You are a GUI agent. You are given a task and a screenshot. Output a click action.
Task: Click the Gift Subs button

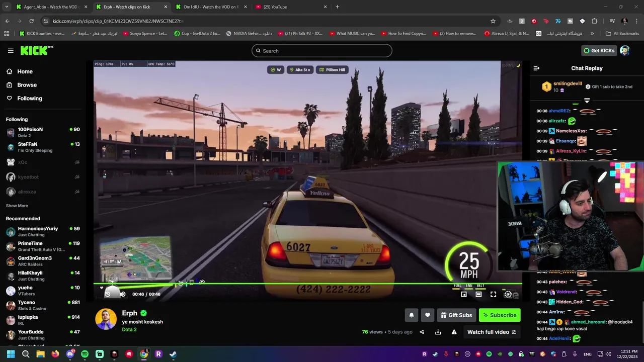coord(456,315)
